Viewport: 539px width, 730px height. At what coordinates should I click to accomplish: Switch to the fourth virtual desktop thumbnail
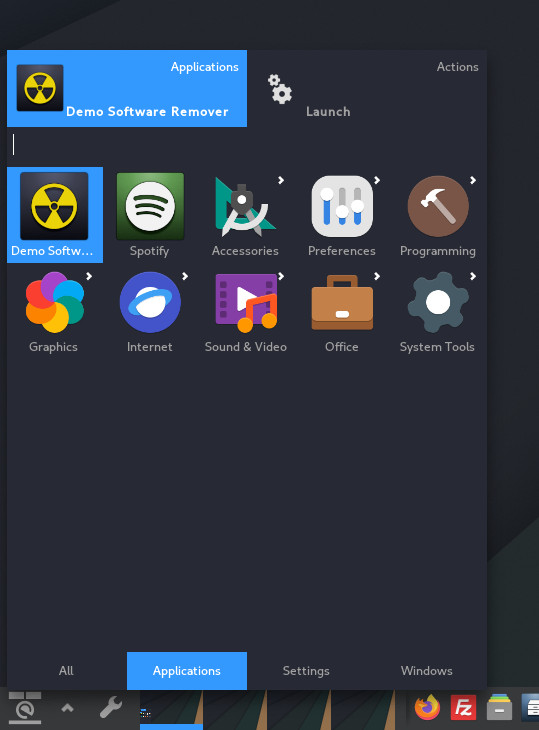[363, 710]
